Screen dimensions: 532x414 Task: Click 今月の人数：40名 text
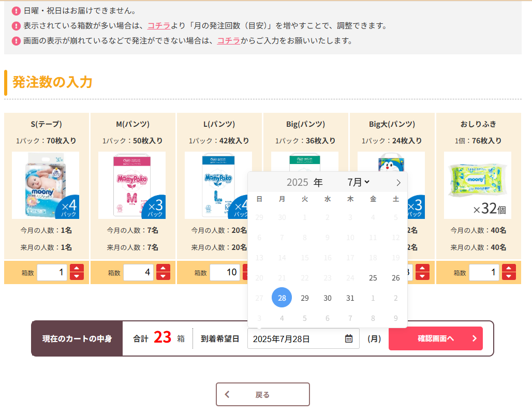478,230
